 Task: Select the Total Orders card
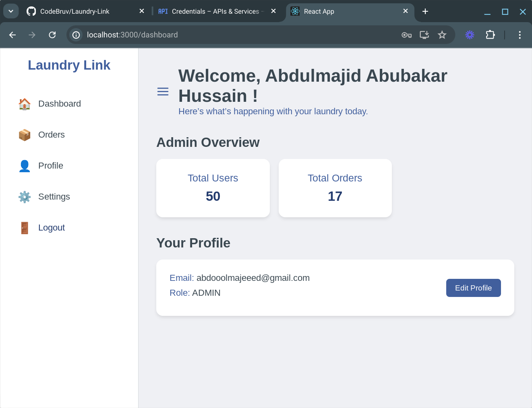(335, 188)
